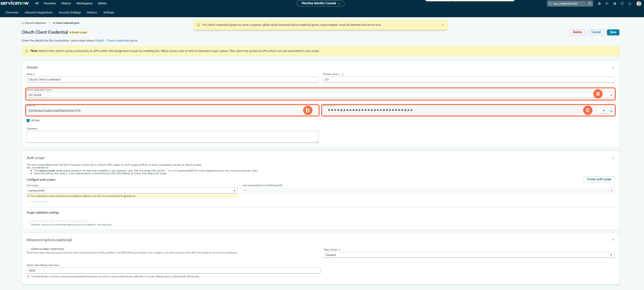This screenshot has width=644, height=290.
Task: Dismiss the client credential grants warning banner
Action: coord(443,25)
